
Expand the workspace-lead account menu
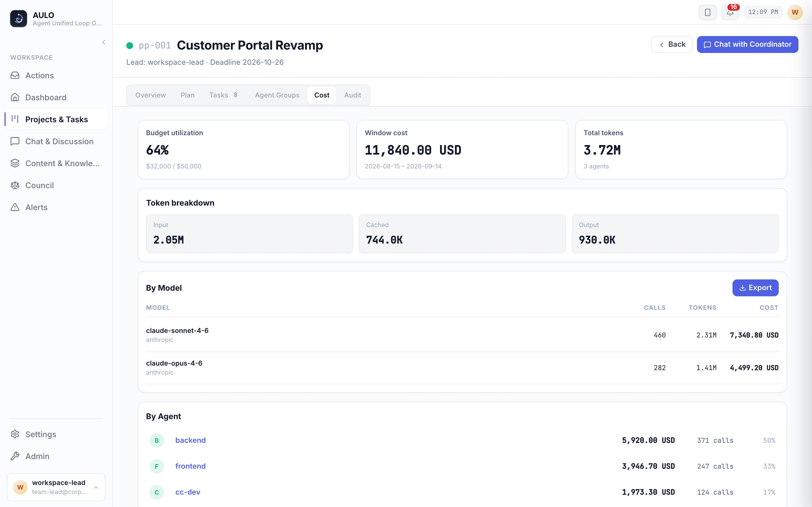(56, 487)
